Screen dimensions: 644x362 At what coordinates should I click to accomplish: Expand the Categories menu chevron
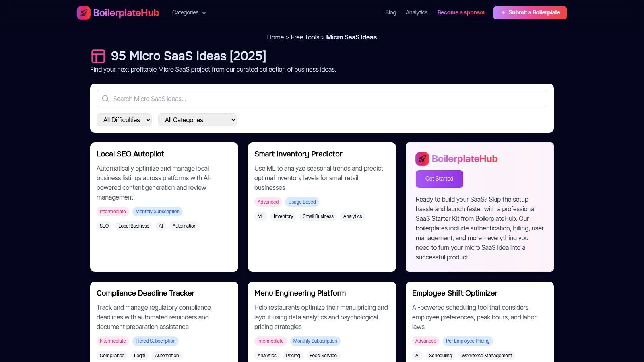coord(204,13)
